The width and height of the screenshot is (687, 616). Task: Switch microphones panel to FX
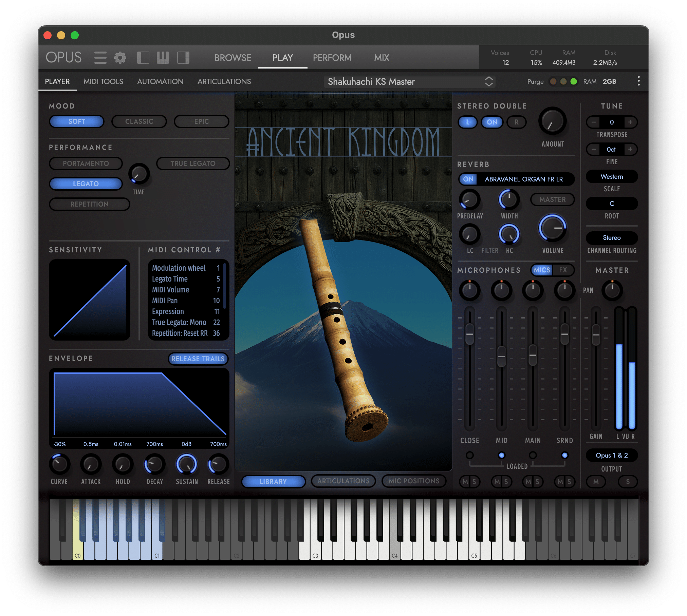point(563,270)
